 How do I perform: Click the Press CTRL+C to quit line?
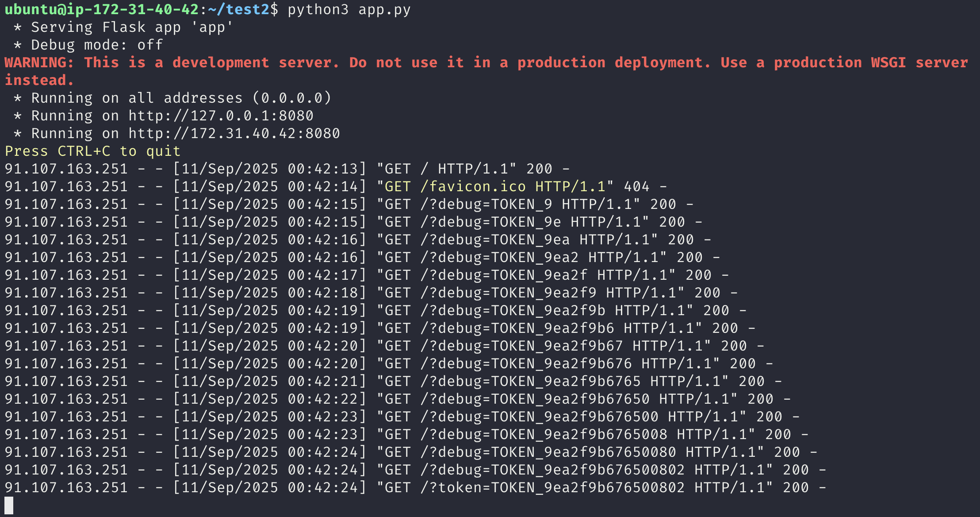(x=93, y=151)
